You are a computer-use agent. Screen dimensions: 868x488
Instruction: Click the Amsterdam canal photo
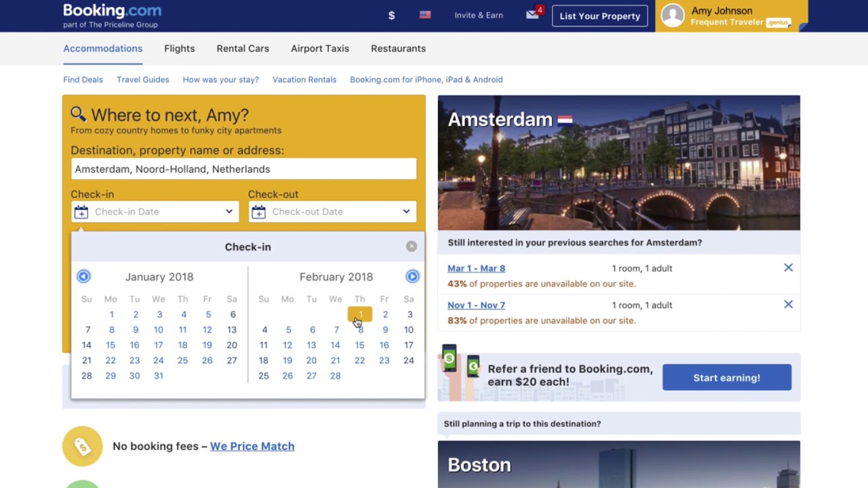click(x=618, y=163)
